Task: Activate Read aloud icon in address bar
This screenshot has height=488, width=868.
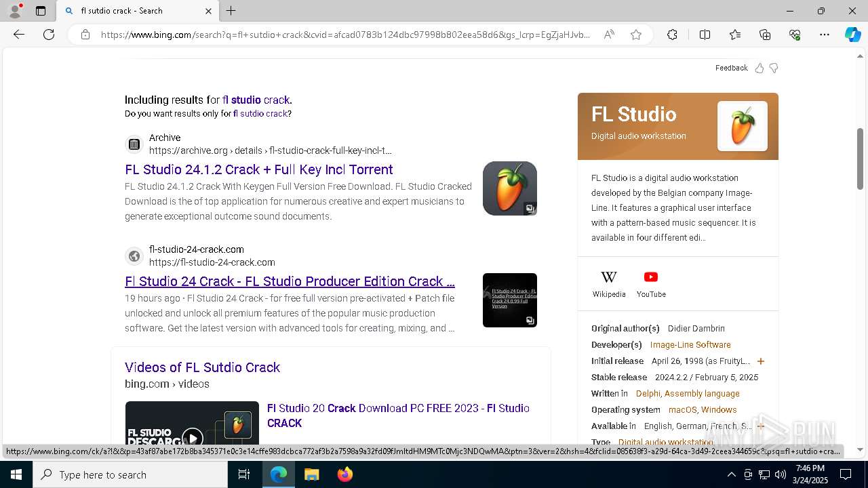Action: (609, 35)
